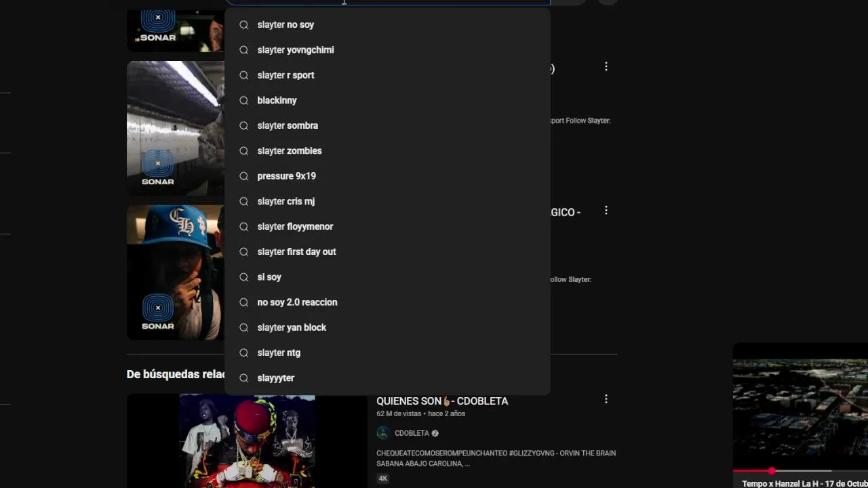This screenshot has width=868, height=488.
Task: Click search icon beside 'blackinny'
Action: coord(244,100)
